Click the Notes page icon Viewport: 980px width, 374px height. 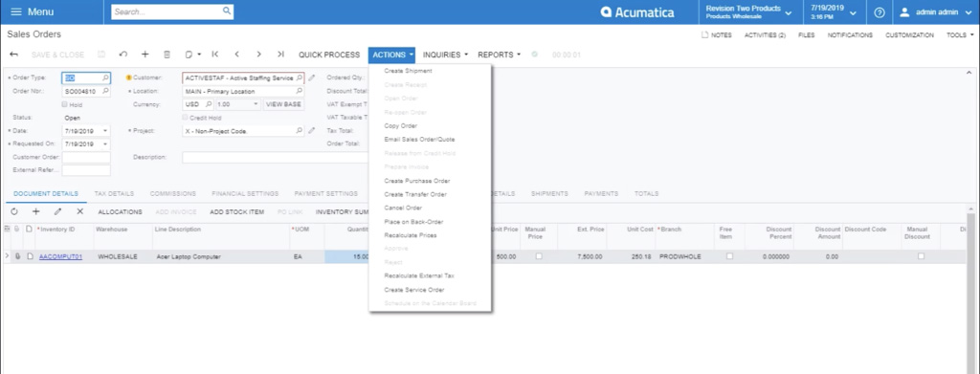[x=705, y=35]
